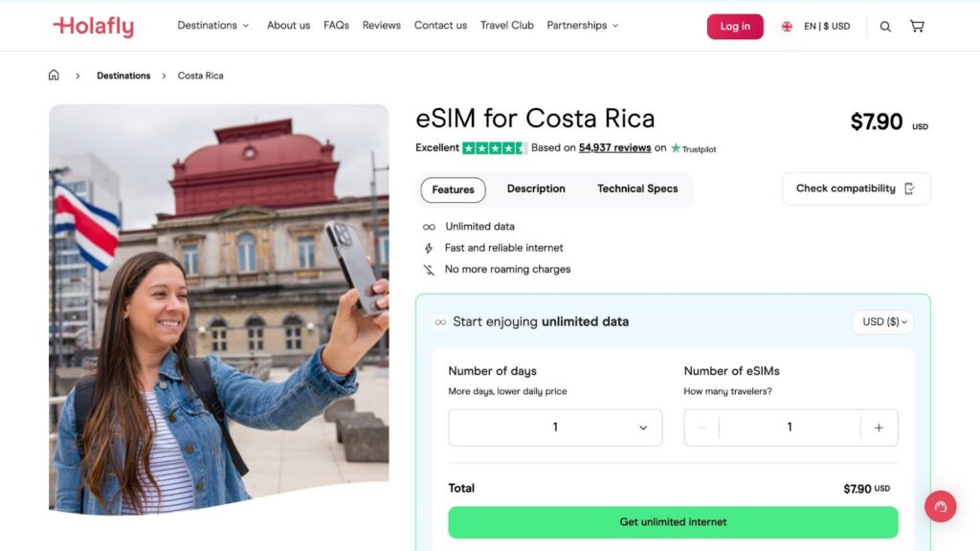Open the chat support bubble
The width and height of the screenshot is (980, 551).
940,506
